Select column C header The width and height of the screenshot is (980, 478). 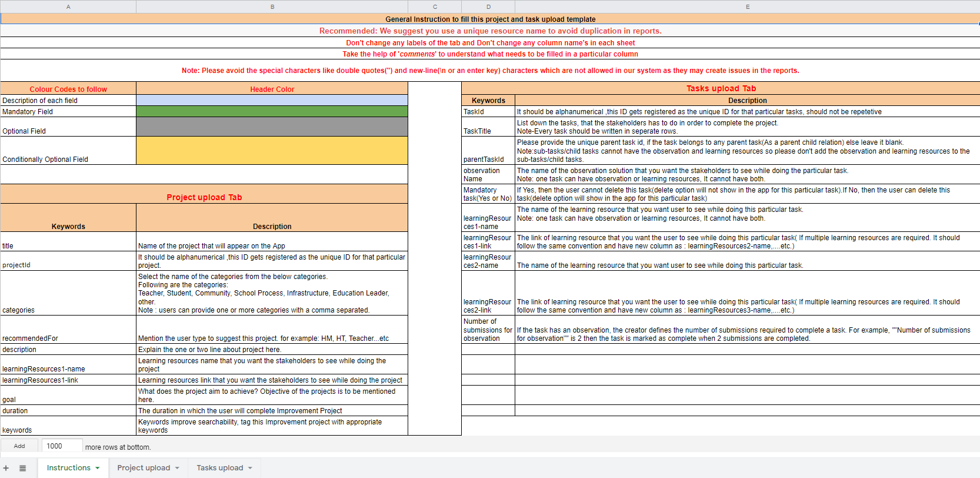(x=435, y=6)
